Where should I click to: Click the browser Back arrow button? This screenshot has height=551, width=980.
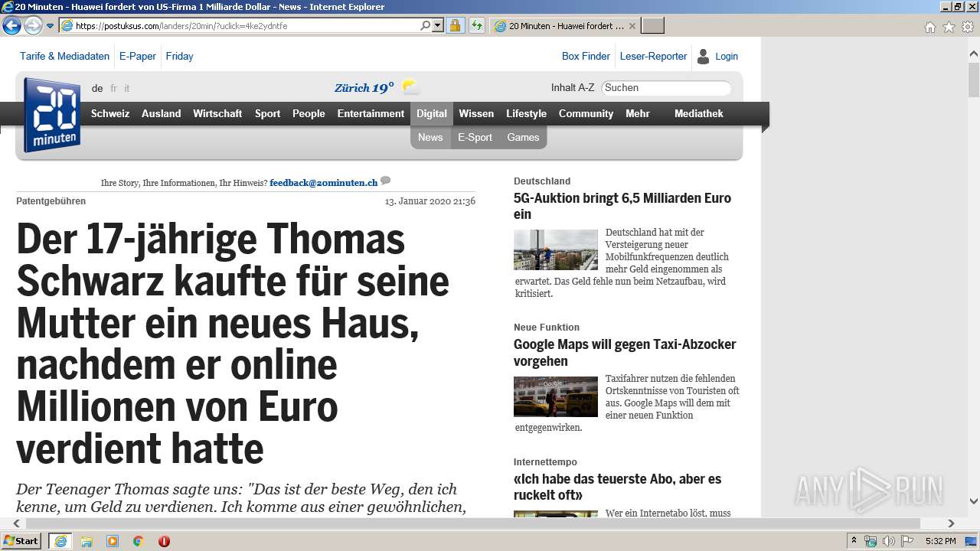click(x=11, y=25)
